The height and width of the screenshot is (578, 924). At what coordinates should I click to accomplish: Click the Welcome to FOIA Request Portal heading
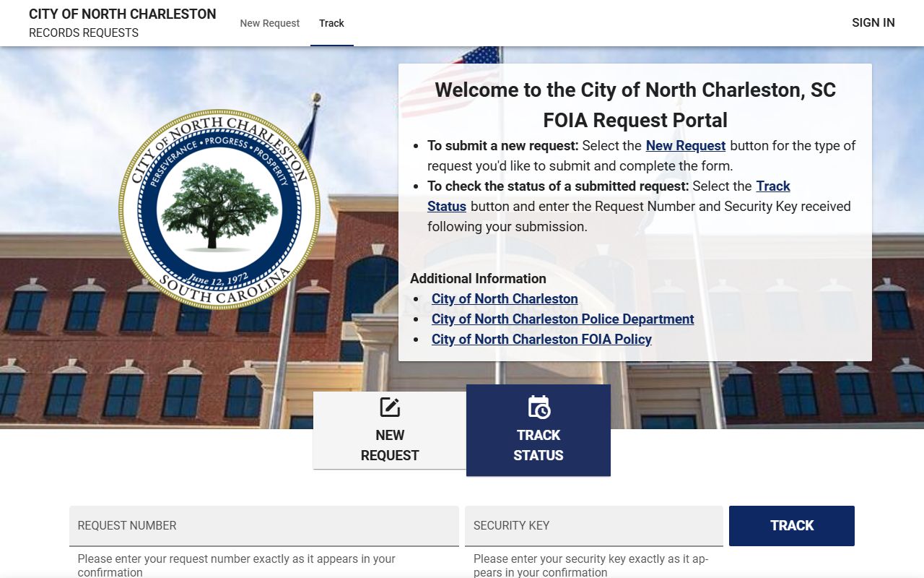(x=635, y=105)
